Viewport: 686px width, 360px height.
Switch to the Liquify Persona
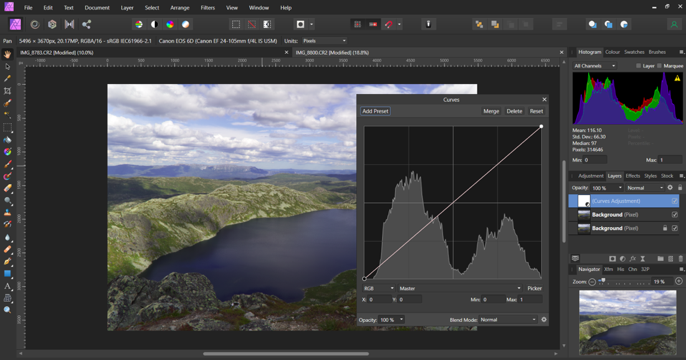35,24
